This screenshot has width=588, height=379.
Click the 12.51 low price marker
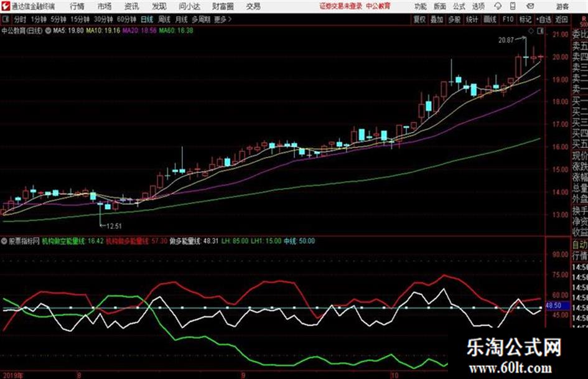coord(114,227)
